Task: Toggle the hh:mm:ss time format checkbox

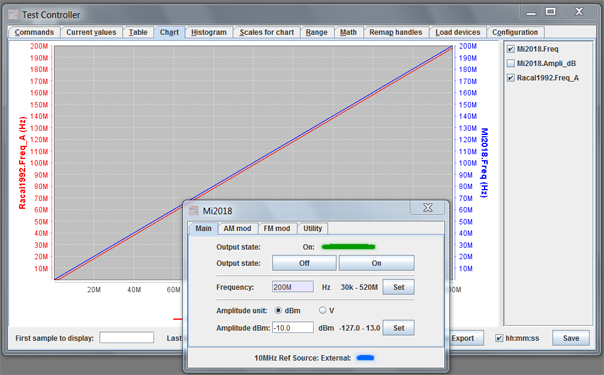Action: 499,338
